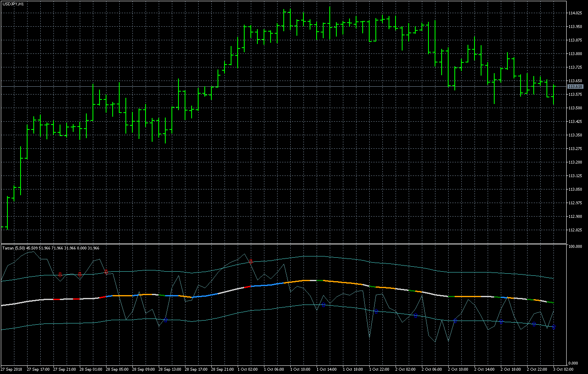The width and height of the screenshot is (588, 374).
Task: Click the "3 Oct 02:00" time axis label
Action: pyautogui.click(x=563, y=369)
